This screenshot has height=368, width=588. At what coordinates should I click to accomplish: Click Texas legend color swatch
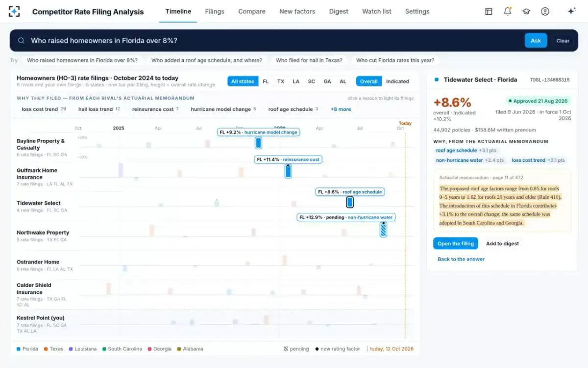(x=46, y=349)
